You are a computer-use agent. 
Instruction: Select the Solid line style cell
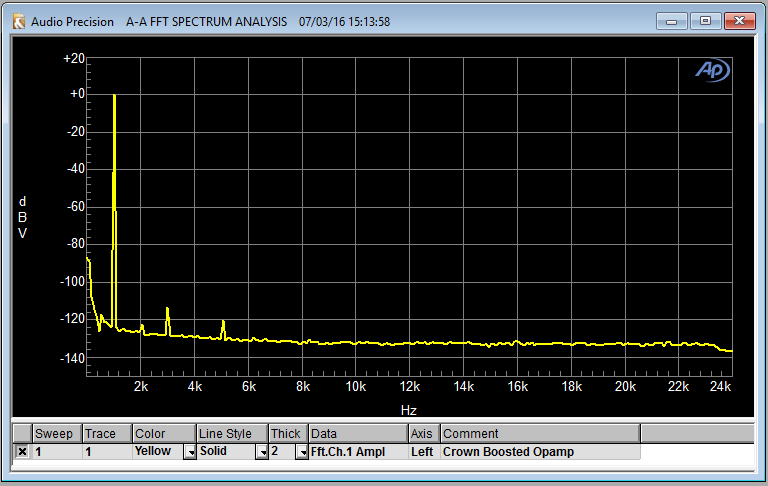tap(226, 452)
